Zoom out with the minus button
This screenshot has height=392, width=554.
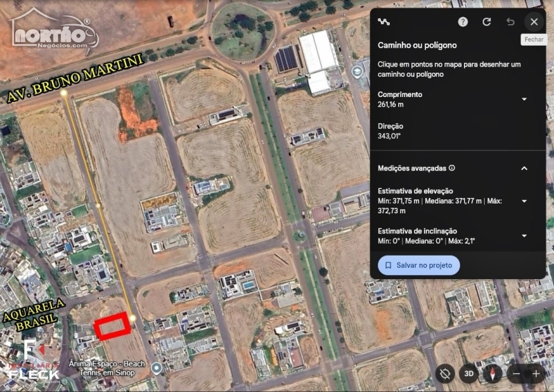point(517,373)
